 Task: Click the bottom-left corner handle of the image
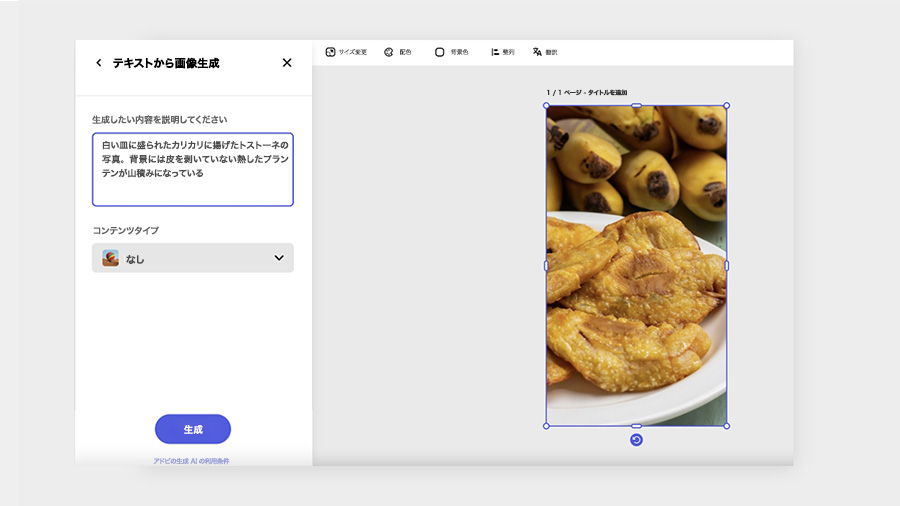click(x=546, y=426)
